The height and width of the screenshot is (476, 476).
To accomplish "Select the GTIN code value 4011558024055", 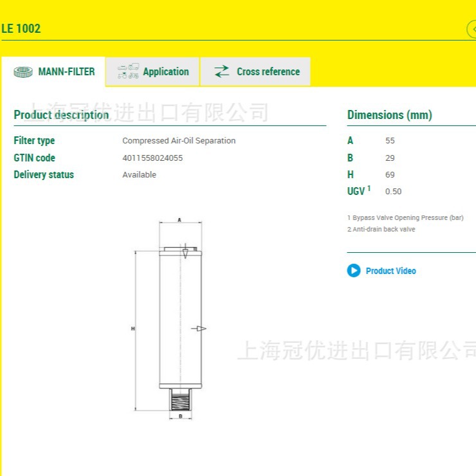I will (152, 158).
